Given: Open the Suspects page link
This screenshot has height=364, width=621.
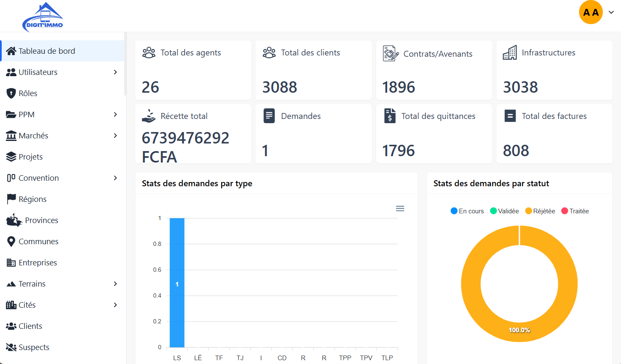Looking at the screenshot, I should click(33, 347).
